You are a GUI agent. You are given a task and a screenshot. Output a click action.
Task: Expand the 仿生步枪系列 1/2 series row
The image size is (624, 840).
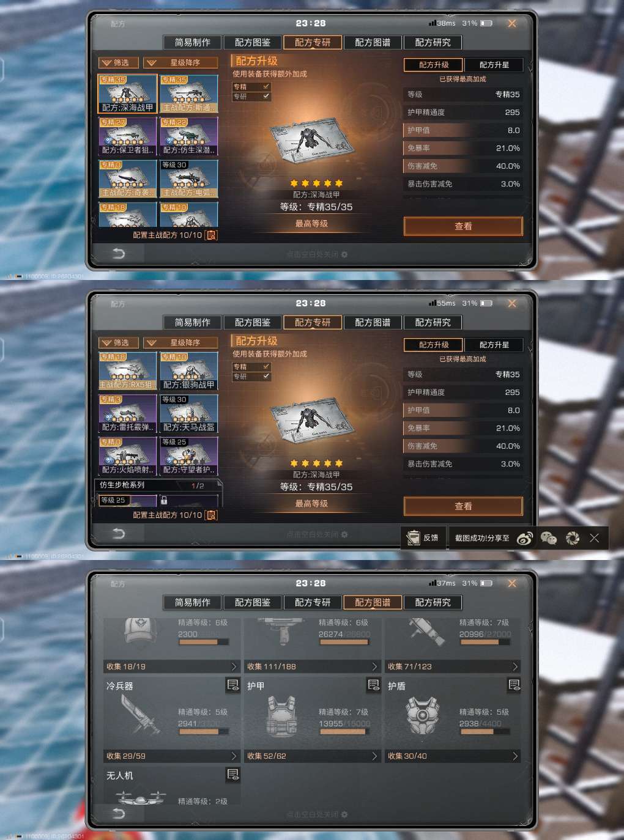tap(158, 485)
